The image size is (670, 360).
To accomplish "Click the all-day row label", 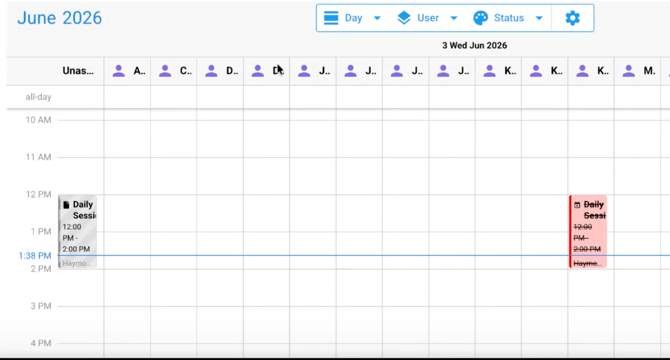I will tap(38, 97).
